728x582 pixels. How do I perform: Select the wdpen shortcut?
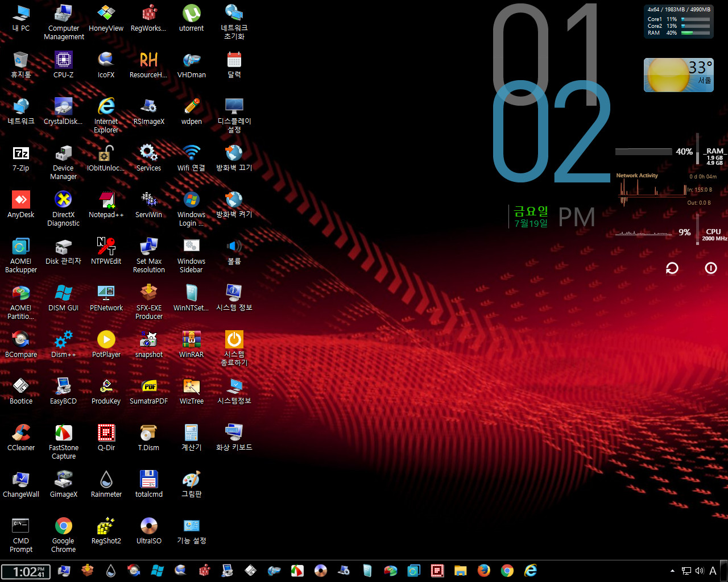[191, 111]
